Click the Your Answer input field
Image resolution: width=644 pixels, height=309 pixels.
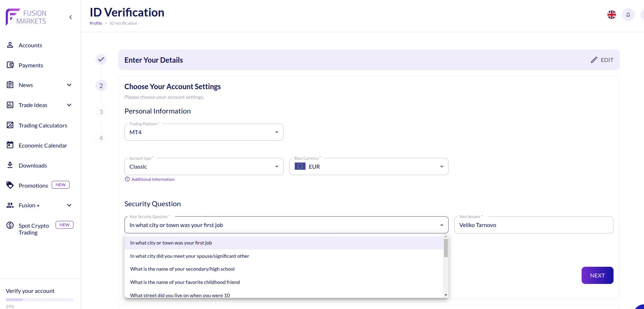tap(534, 225)
